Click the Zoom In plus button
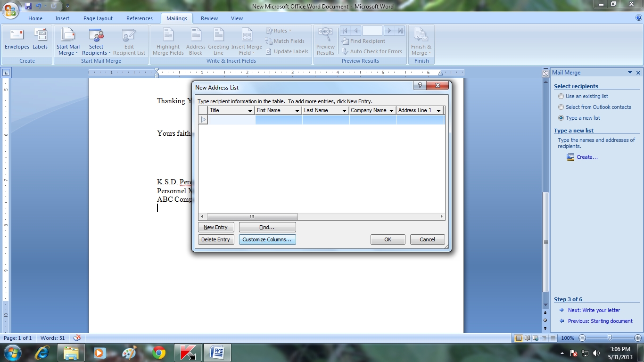 pos(637,338)
